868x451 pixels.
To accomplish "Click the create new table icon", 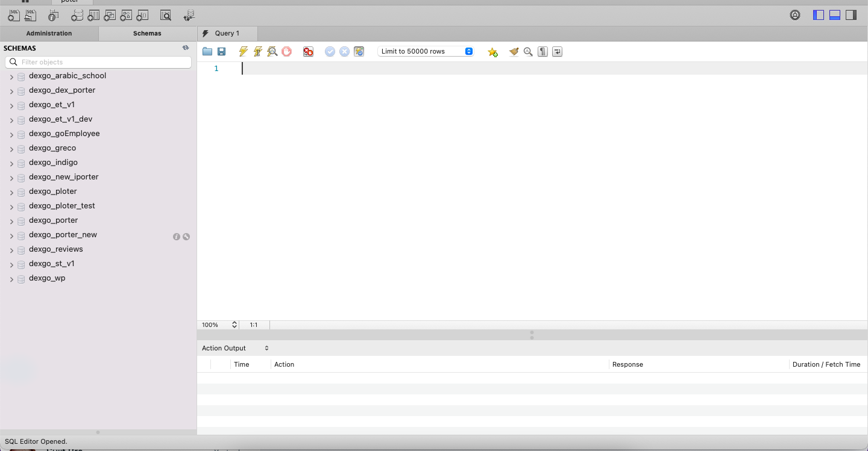I will 93,16.
